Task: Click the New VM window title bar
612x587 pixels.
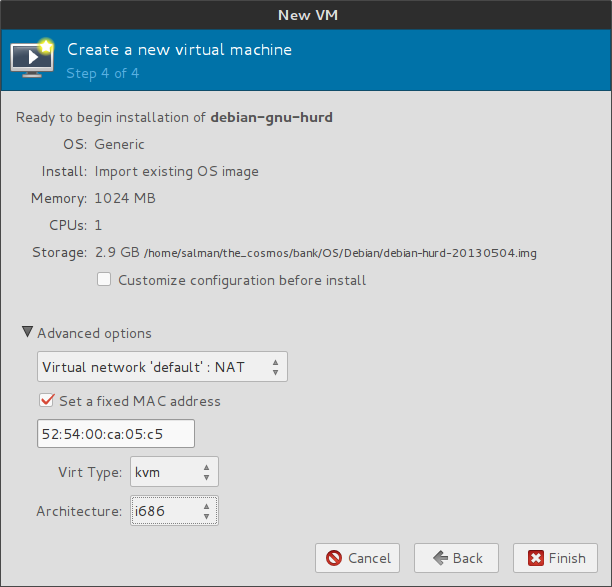Action: click(306, 14)
